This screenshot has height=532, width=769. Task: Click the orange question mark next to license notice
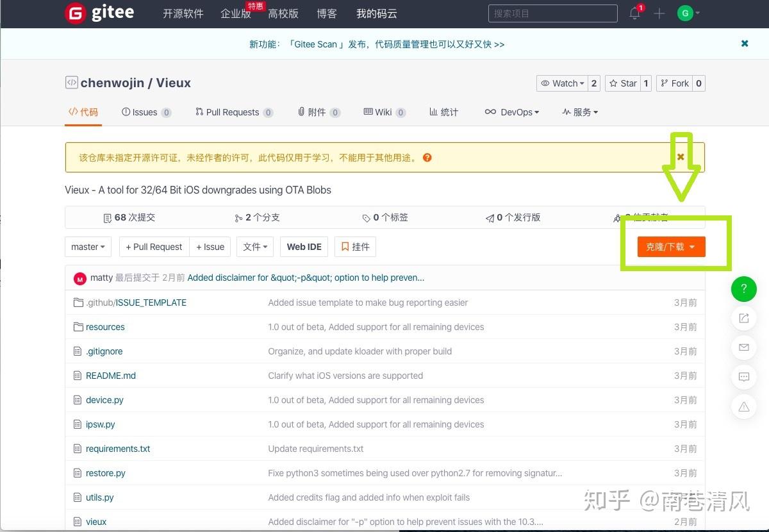[427, 158]
